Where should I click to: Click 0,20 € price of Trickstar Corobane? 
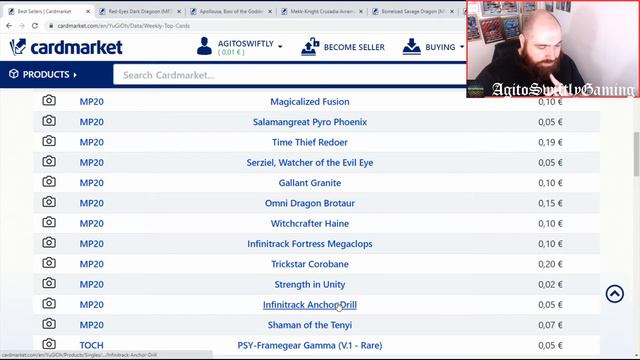550,264
